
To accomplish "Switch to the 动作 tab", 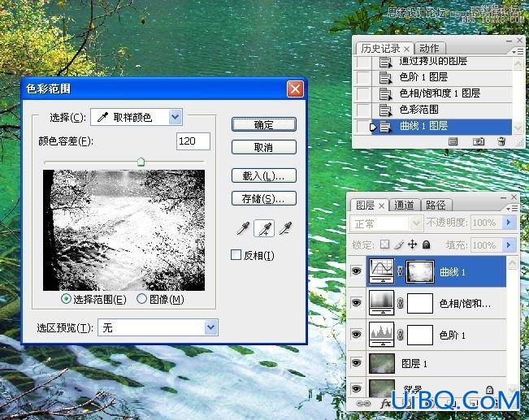I will (x=430, y=49).
